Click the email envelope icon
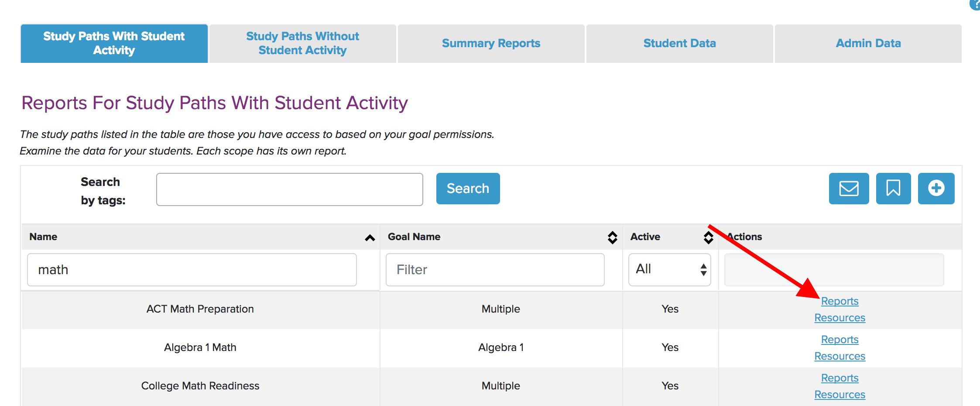This screenshot has height=406, width=980. 848,189
